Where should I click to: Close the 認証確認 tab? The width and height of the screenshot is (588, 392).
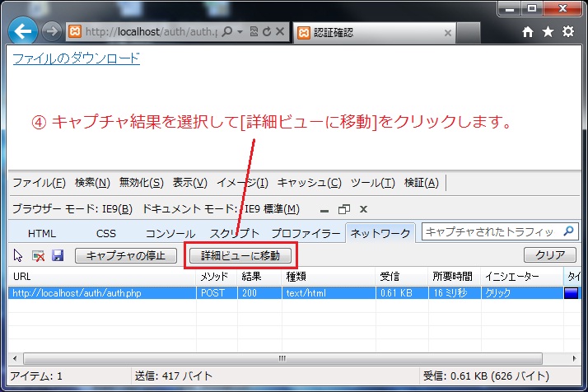[447, 33]
